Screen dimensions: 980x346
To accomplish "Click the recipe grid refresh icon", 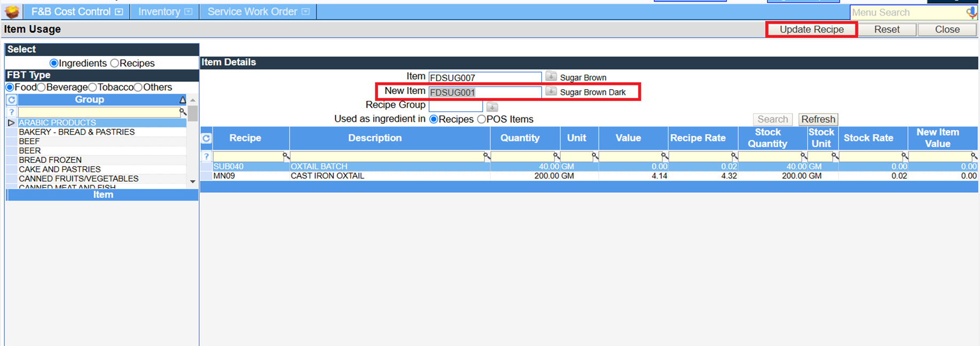I will point(206,138).
